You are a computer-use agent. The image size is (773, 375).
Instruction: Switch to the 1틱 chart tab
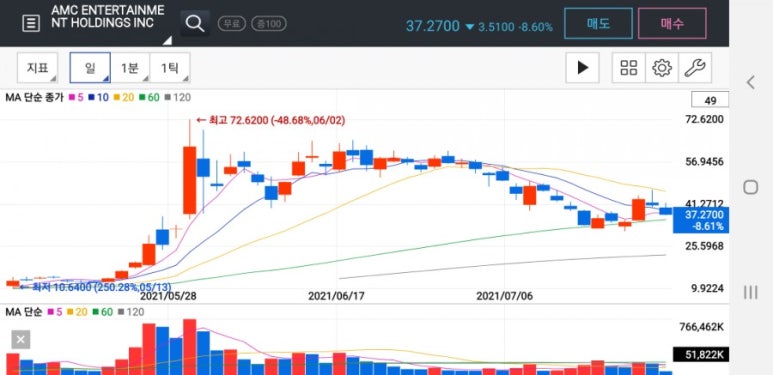[170, 68]
